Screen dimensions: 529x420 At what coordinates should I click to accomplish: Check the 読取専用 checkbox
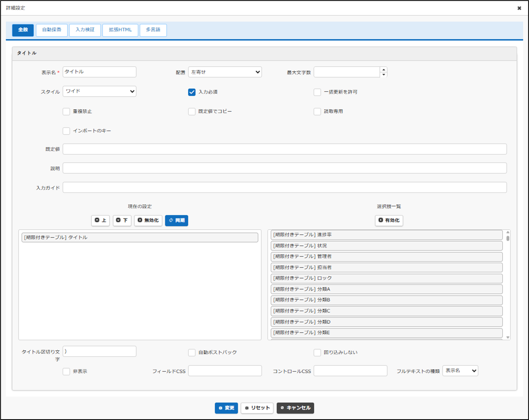tap(317, 112)
